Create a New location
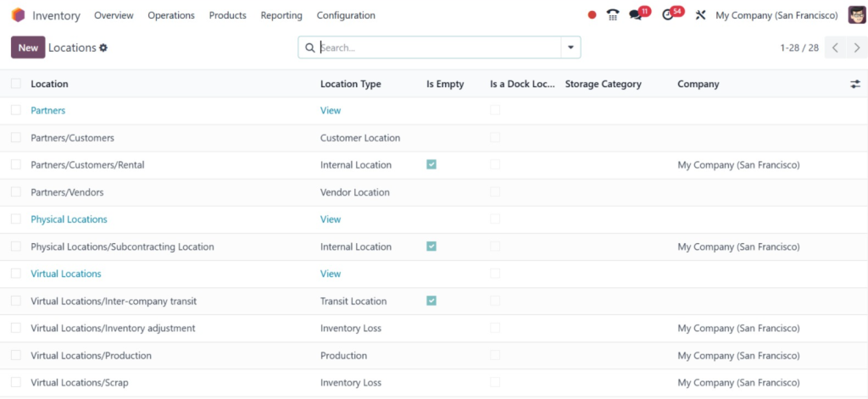This screenshot has width=868, height=399. pos(28,47)
